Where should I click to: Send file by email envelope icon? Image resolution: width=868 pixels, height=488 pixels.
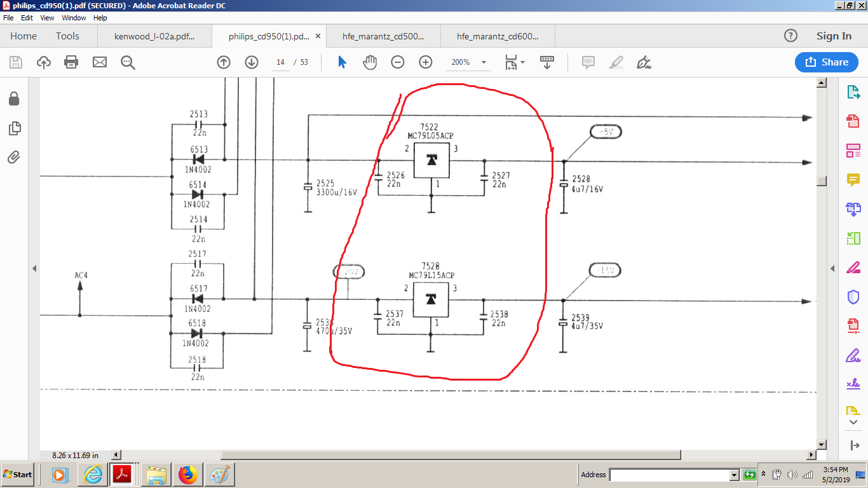[x=100, y=62]
